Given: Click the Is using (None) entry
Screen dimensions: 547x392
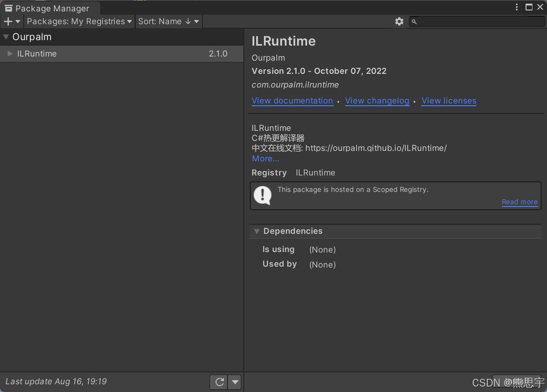Looking at the screenshot, I should click(x=299, y=250).
